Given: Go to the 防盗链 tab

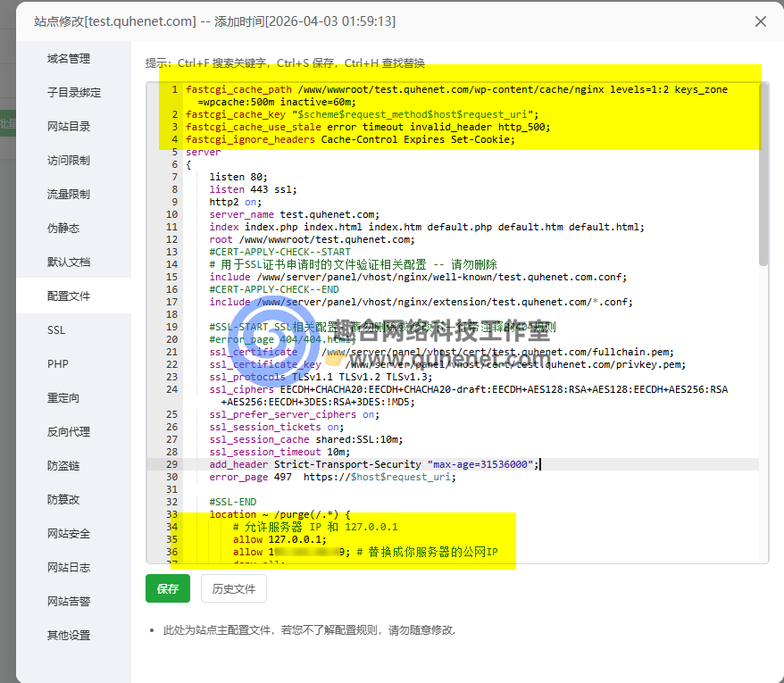Looking at the screenshot, I should [63, 466].
